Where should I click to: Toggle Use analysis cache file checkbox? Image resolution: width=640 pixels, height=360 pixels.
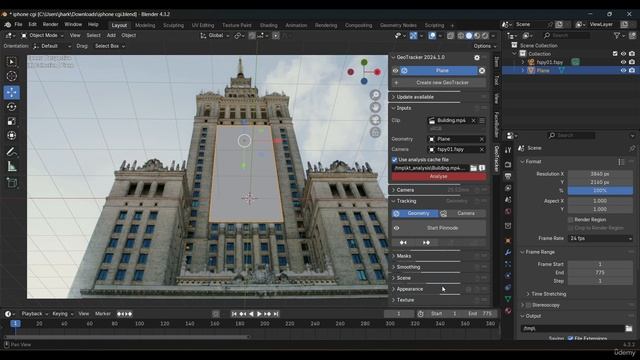395,160
